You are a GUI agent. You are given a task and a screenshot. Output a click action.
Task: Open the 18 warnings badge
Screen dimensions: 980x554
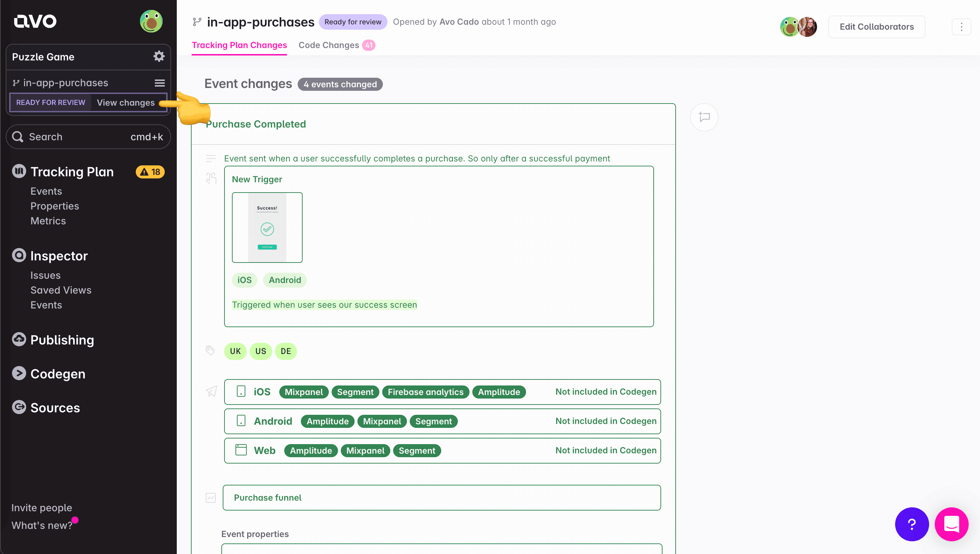tap(150, 172)
